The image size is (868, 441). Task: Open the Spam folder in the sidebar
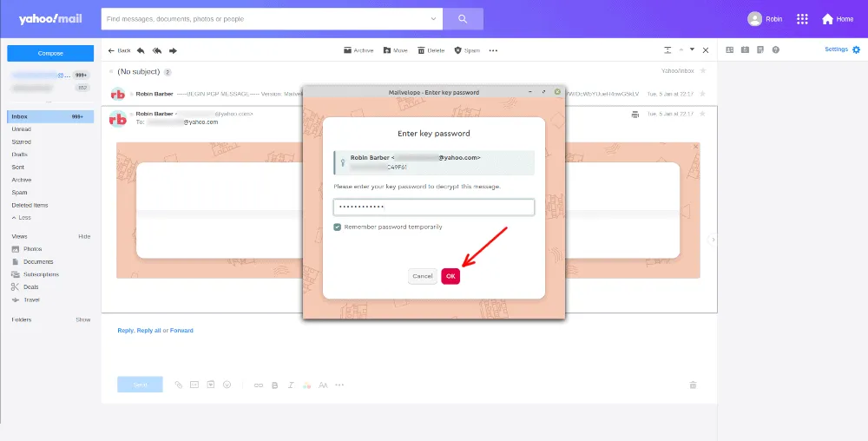point(19,193)
